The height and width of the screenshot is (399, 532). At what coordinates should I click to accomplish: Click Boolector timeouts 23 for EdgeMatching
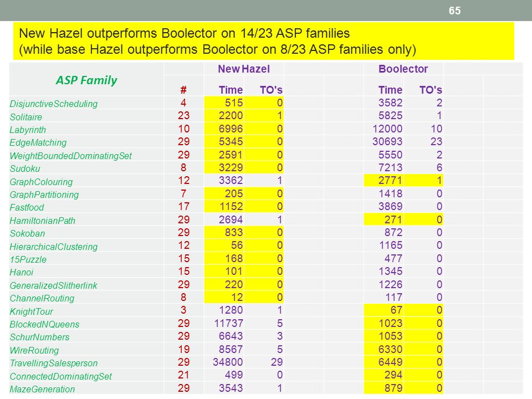point(436,141)
